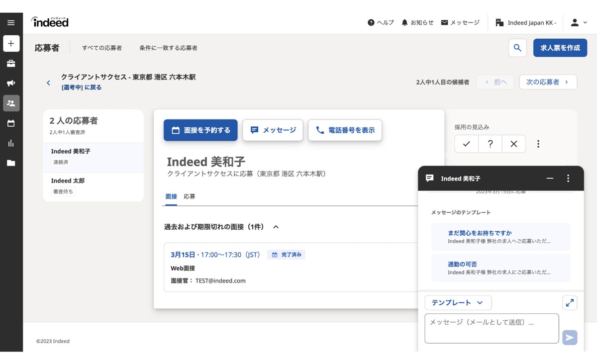Click the 求人票を作成 button
This screenshot has height=364, width=597.
coord(560,48)
